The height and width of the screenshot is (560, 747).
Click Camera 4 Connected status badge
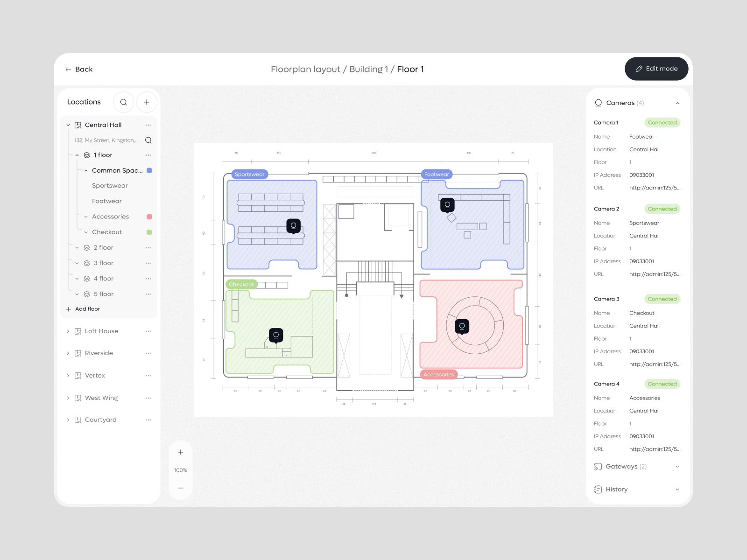click(x=662, y=384)
